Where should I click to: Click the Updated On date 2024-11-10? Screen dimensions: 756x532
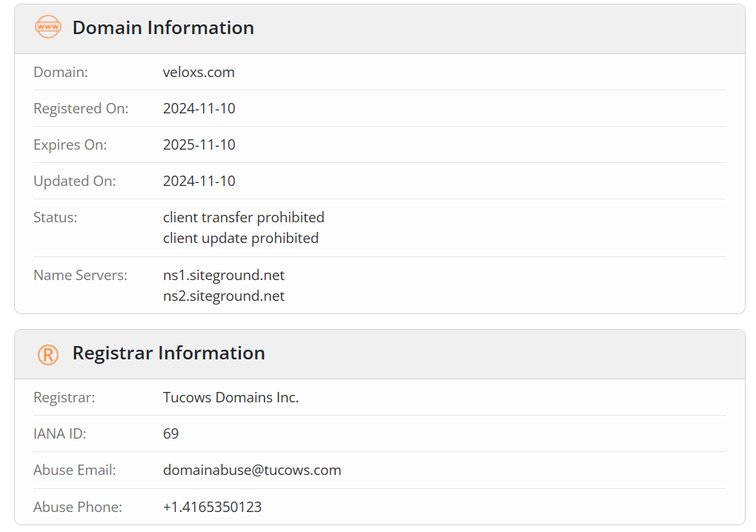pos(199,182)
